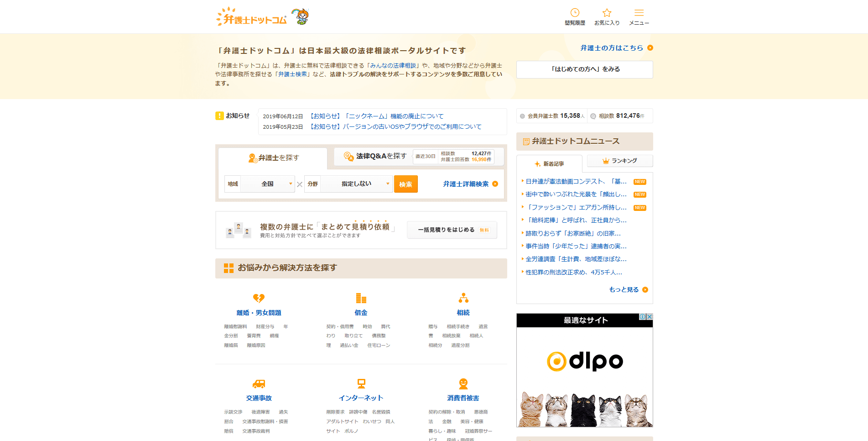Open news 街中で酔いつぶれた光景
Viewport: 868px width, 441px height.
point(576,194)
